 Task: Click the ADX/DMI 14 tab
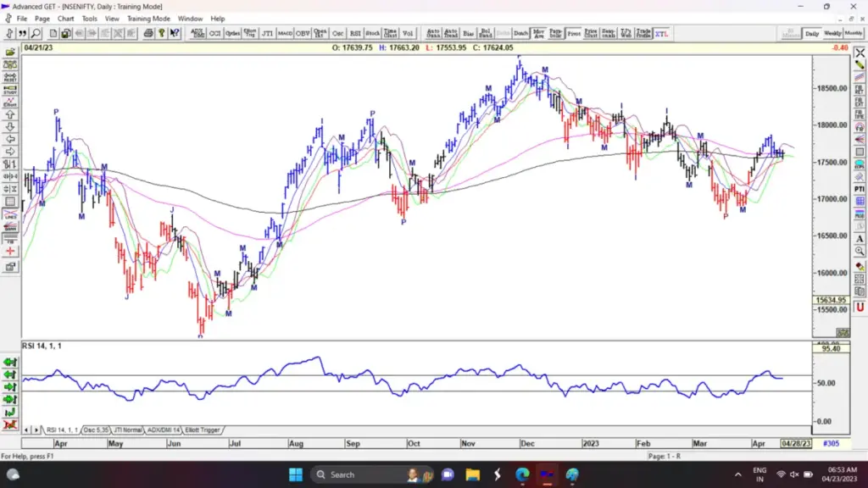pyautogui.click(x=164, y=430)
